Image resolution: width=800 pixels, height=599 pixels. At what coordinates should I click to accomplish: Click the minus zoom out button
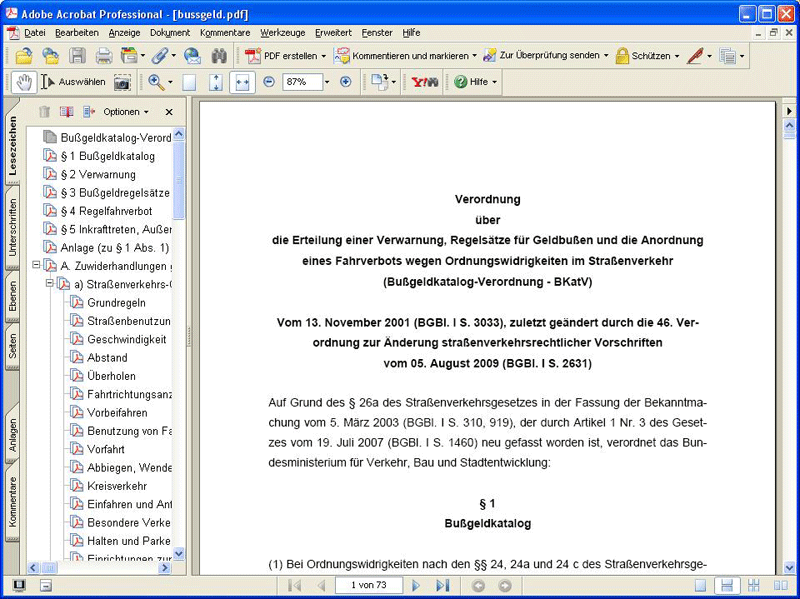[269, 82]
